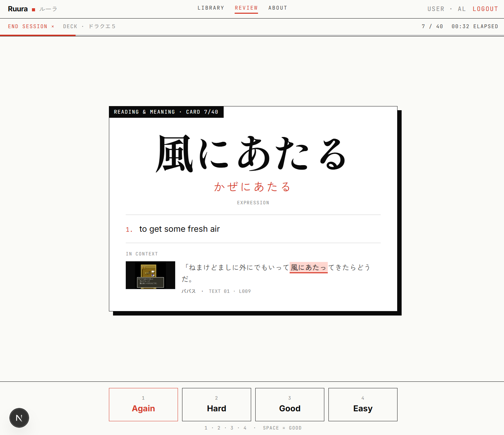Screen dimensions: 504x435
Task: Click the 7 / 40 progress counter
Action: pos(432,26)
